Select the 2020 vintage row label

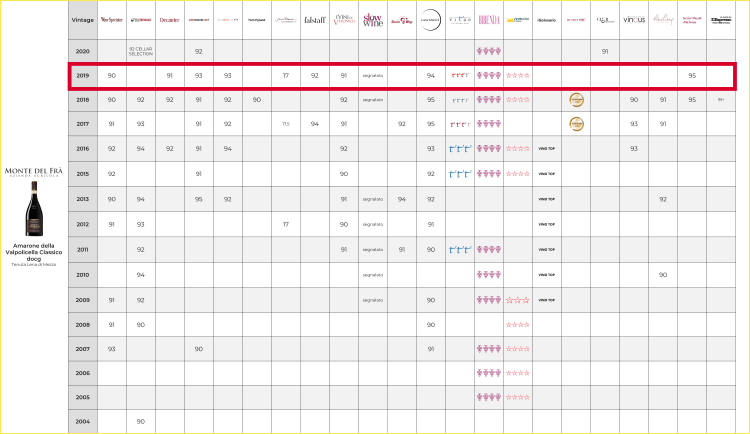[83, 51]
